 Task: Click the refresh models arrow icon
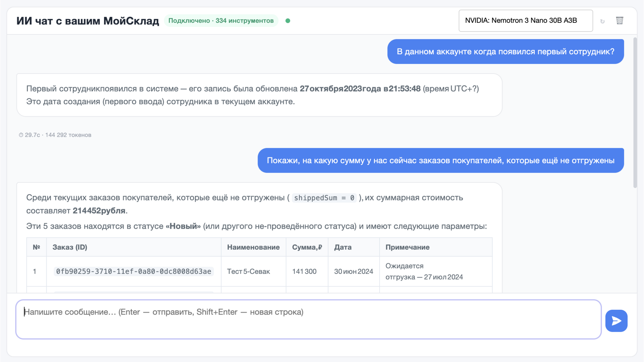[602, 21]
